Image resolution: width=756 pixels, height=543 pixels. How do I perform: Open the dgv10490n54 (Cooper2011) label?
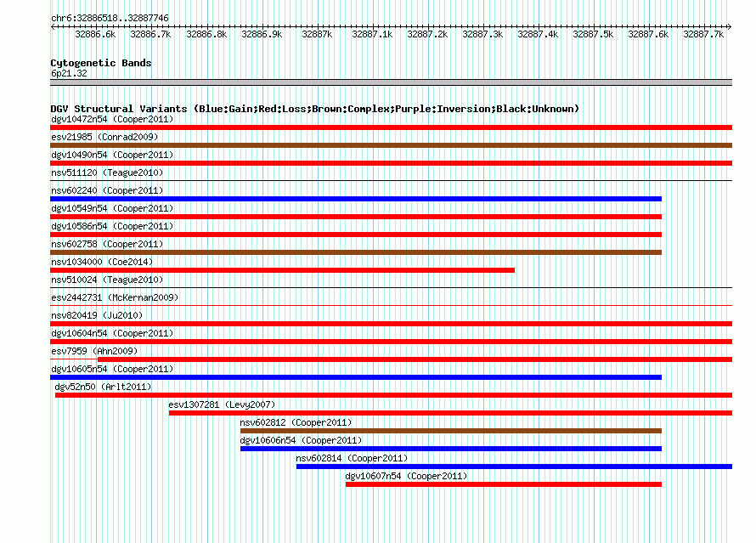click(x=112, y=155)
